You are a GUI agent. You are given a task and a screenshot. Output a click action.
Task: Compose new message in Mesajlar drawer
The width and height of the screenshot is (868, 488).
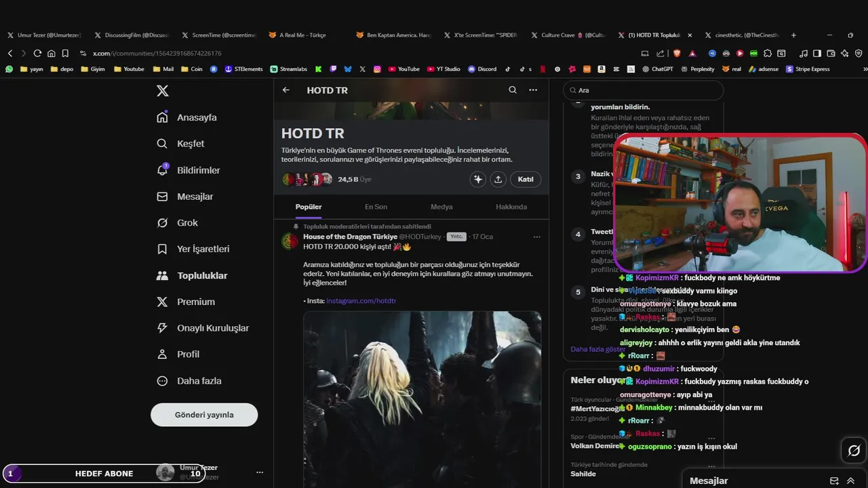pyautogui.click(x=834, y=481)
